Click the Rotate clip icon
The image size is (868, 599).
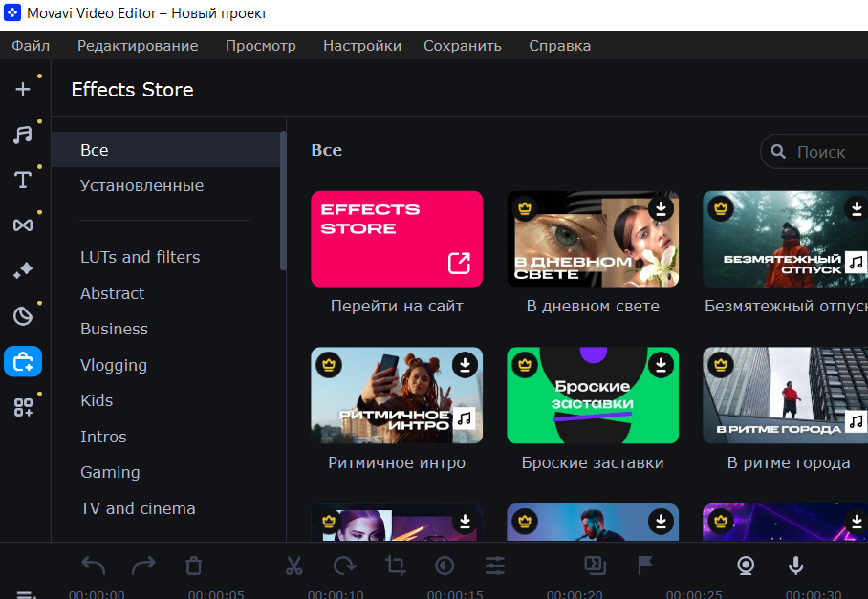(x=344, y=566)
